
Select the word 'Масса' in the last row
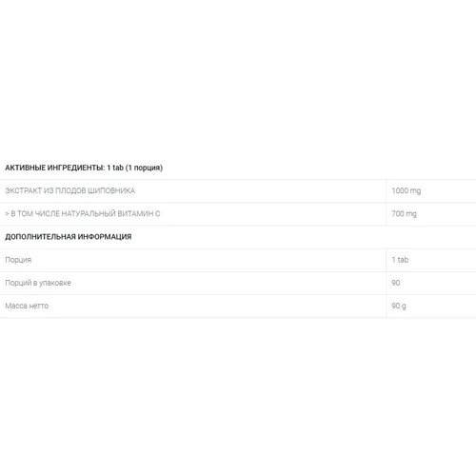[16, 306]
